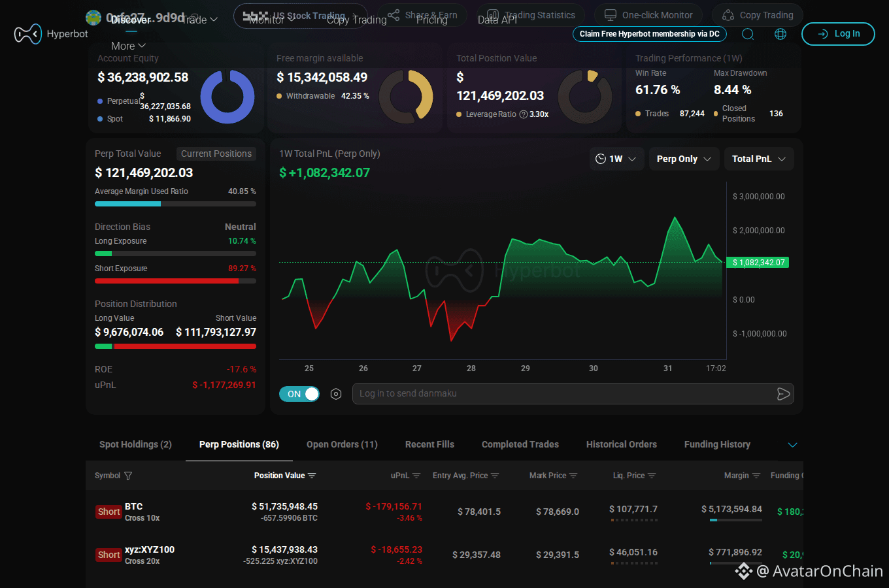Click the Hyperbot logo

tap(51, 34)
